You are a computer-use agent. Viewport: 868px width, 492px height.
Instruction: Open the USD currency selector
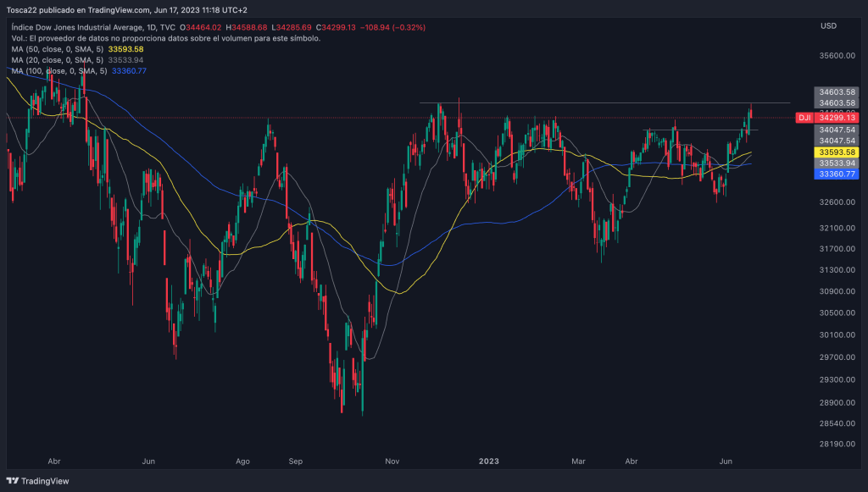[828, 26]
